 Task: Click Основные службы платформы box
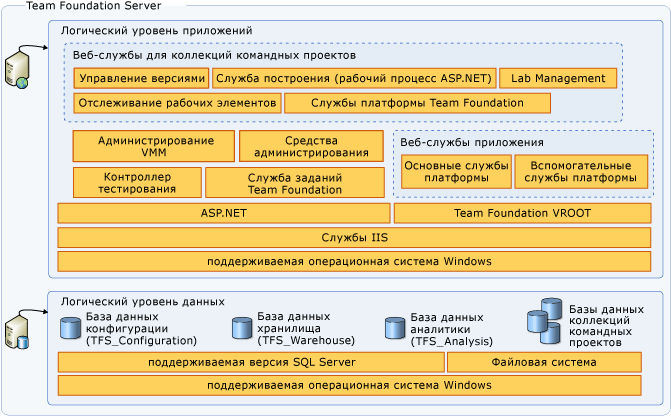tap(456, 172)
